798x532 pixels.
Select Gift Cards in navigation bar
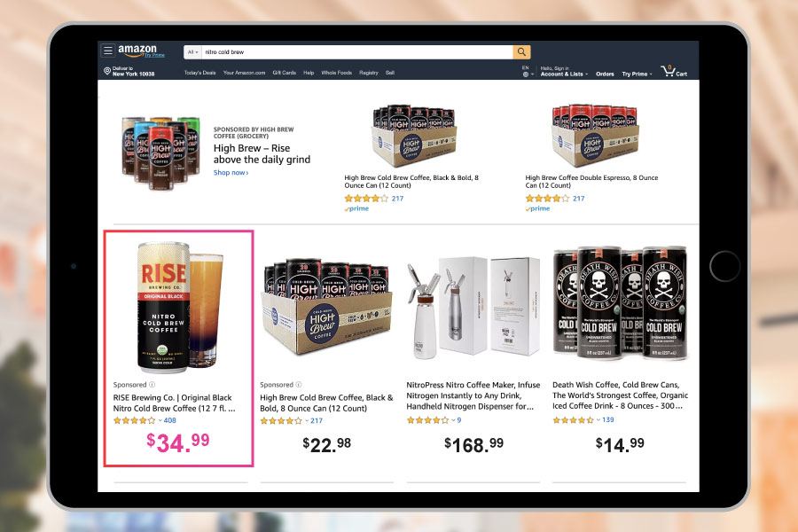[284, 73]
